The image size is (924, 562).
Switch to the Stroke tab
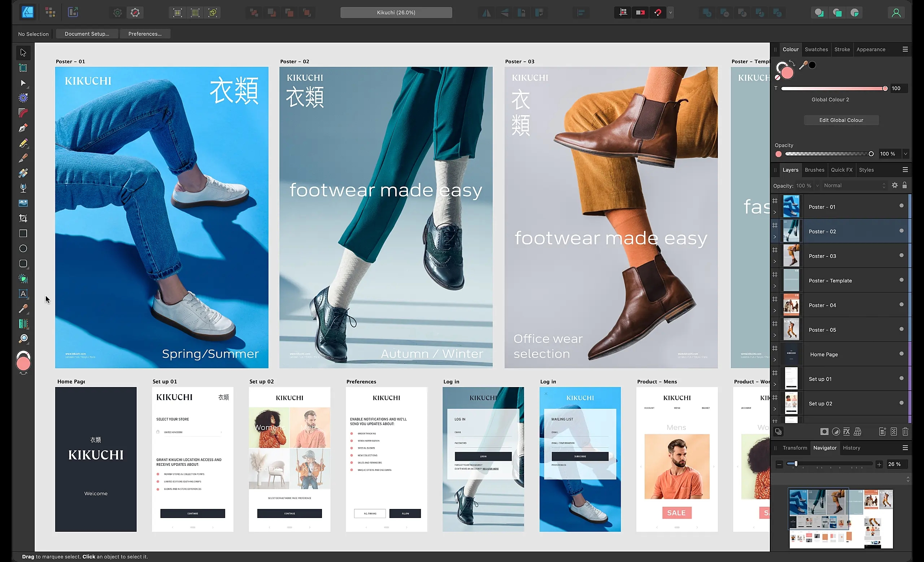(x=842, y=49)
